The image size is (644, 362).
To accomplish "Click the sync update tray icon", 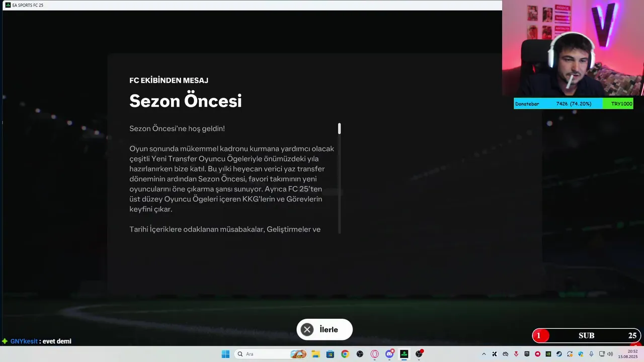I will point(570,354).
